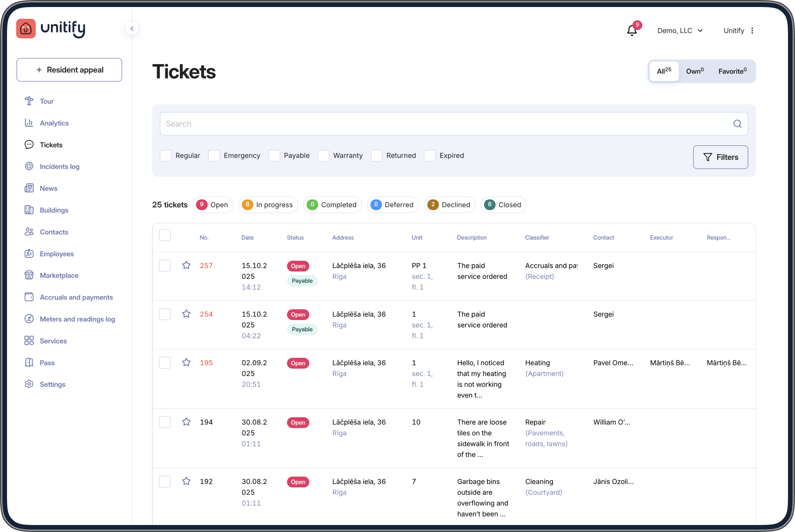795x532 pixels.
Task: Star ticket 257 as favorite
Action: point(186,265)
